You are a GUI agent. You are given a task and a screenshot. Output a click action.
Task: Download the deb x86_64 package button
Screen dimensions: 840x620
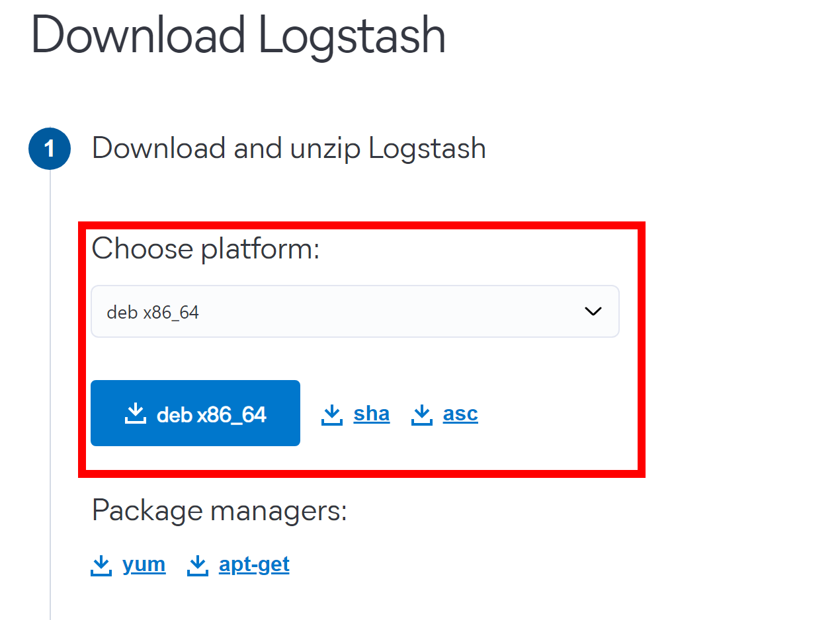click(x=195, y=413)
